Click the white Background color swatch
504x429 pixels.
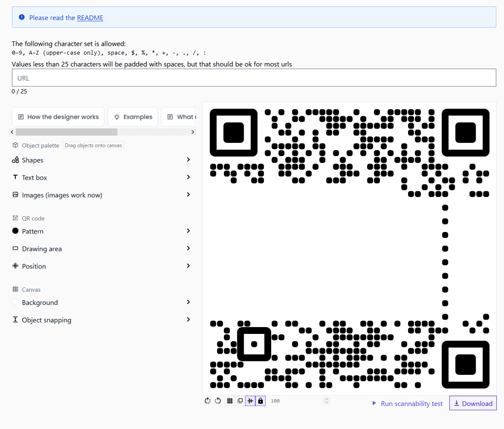coord(15,302)
